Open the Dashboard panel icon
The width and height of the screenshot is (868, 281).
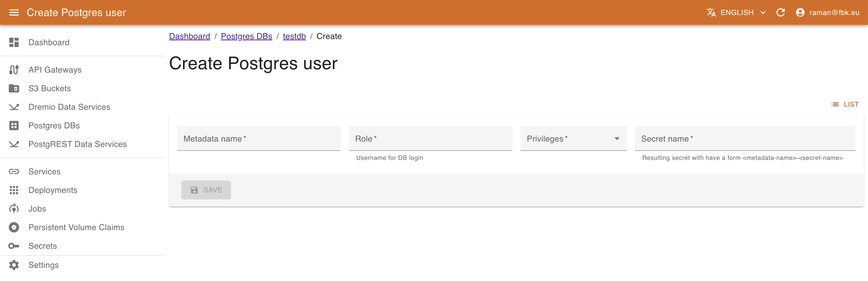(14, 42)
